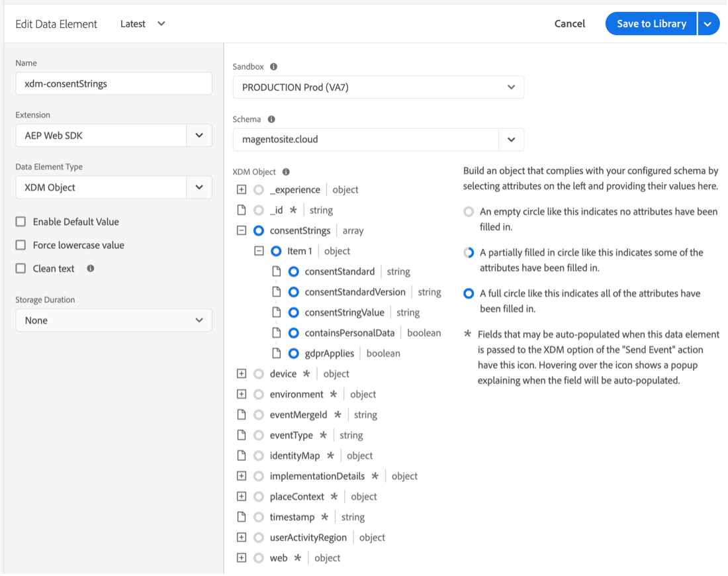Click the Name input field
Image resolution: width=728 pixels, height=576 pixels.
pos(113,84)
